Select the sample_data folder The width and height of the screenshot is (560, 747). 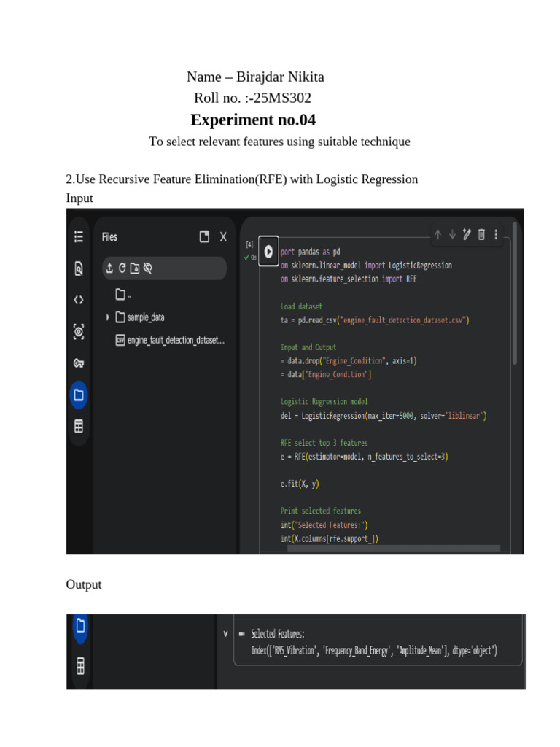[x=141, y=317]
